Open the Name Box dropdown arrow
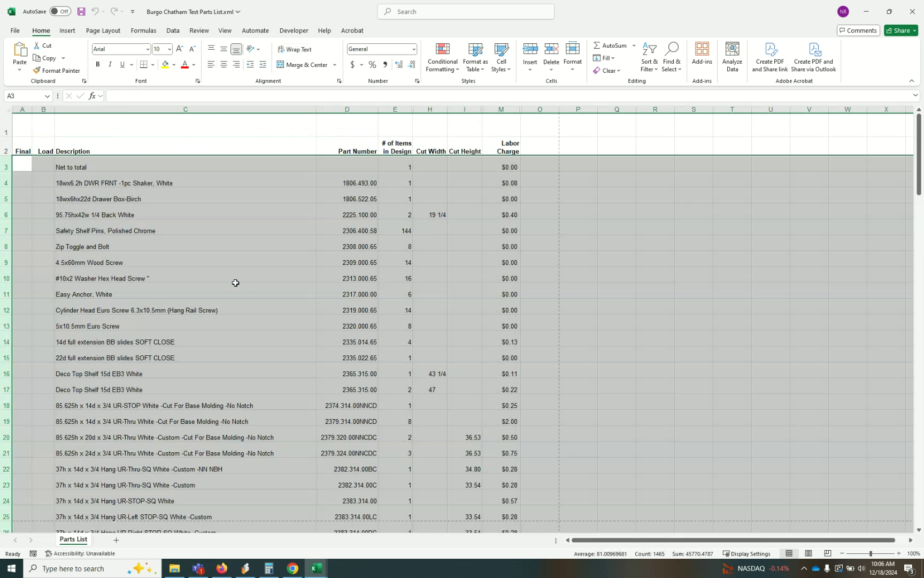Screen dimensions: 924x578 tap(47, 96)
